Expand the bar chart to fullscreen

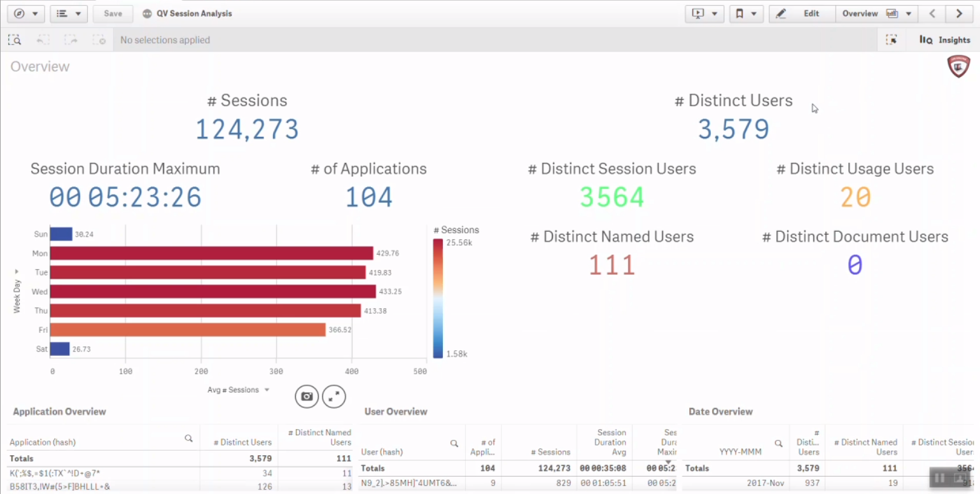click(333, 396)
